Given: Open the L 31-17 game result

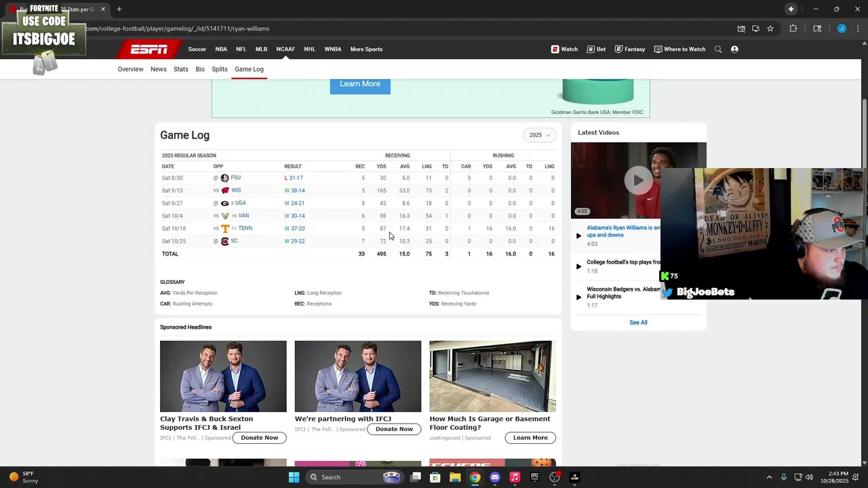Looking at the screenshot, I should coord(294,178).
